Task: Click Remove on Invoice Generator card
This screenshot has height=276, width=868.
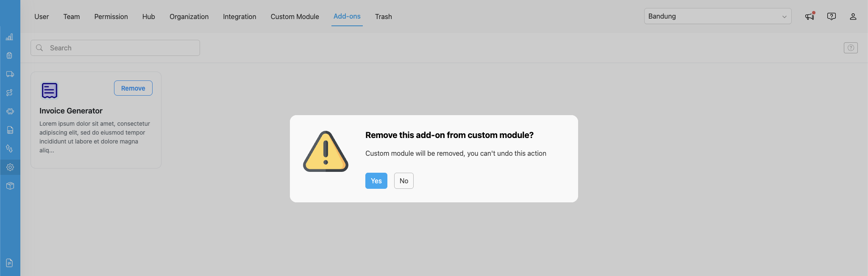Action: click(x=133, y=88)
